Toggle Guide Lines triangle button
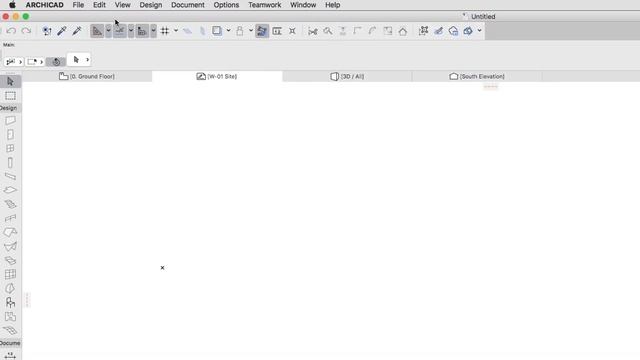640x360 pixels. tap(97, 31)
